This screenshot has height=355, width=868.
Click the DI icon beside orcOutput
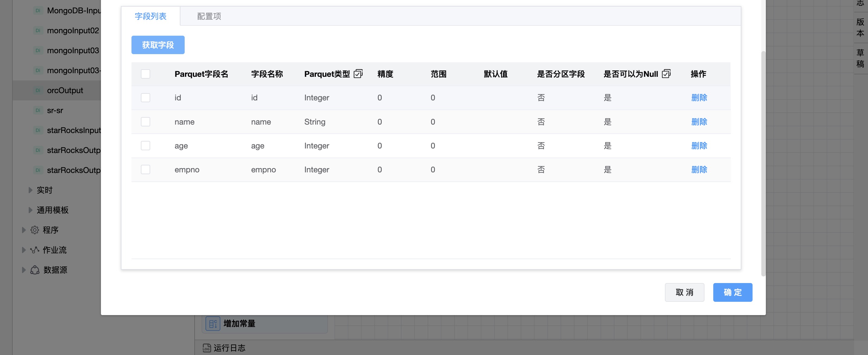tap(38, 90)
